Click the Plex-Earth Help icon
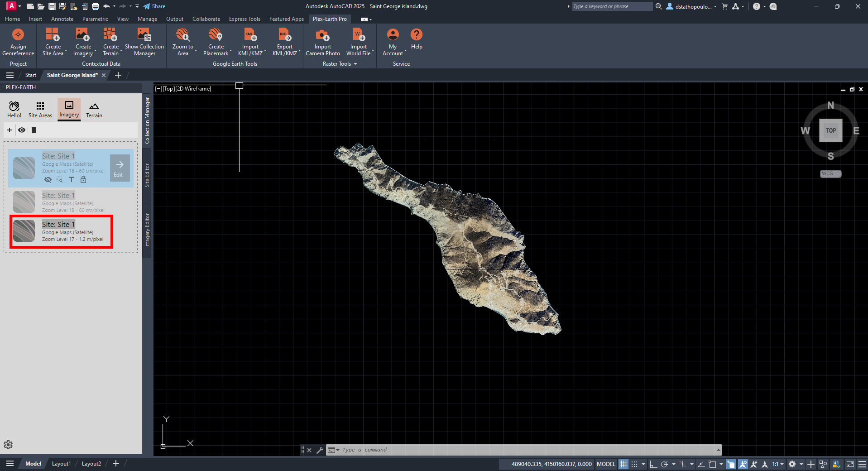868x471 pixels. [417, 35]
